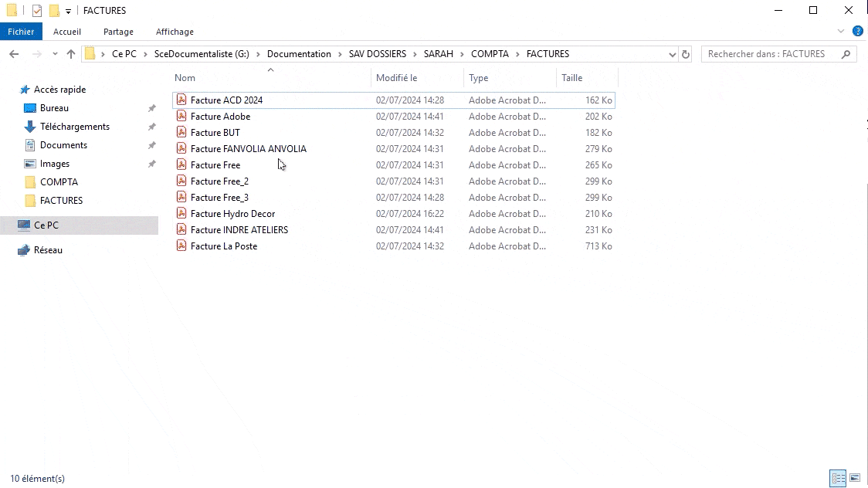Open Téléchargements in quick access
The image size is (868, 488).
75,126
